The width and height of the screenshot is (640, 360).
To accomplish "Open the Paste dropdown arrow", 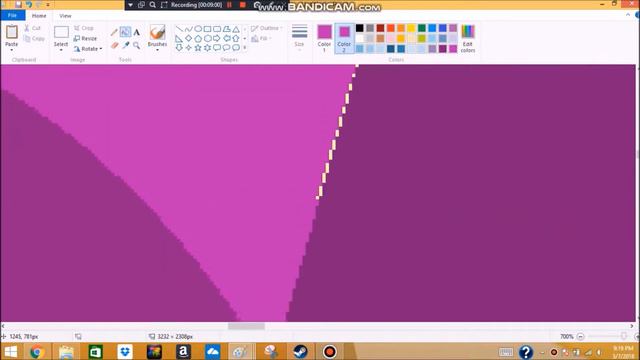I will (x=12, y=50).
